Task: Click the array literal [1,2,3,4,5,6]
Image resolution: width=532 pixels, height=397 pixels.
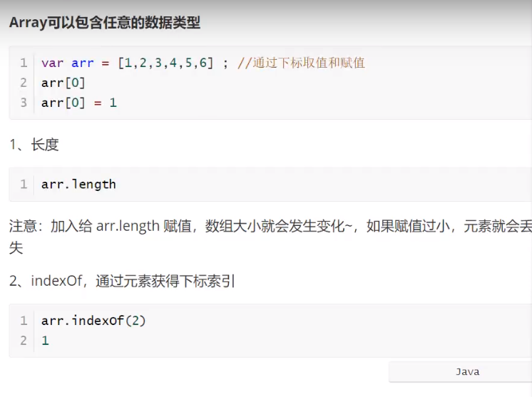Action: 166,63
